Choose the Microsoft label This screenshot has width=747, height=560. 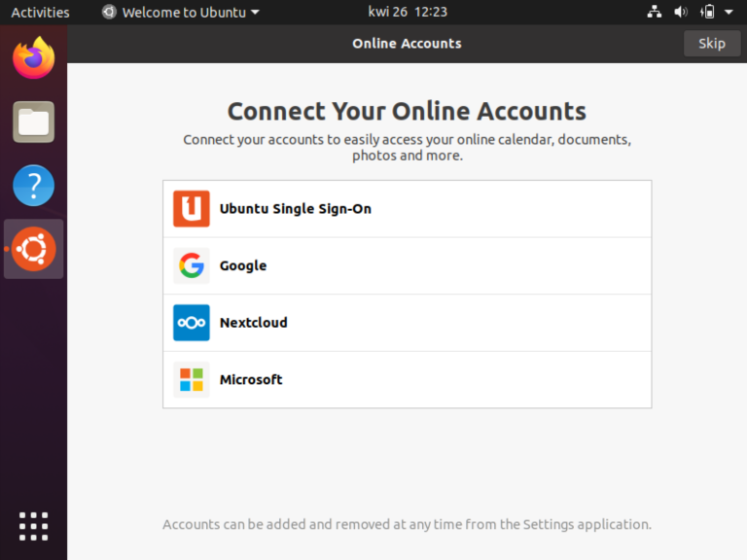click(251, 379)
